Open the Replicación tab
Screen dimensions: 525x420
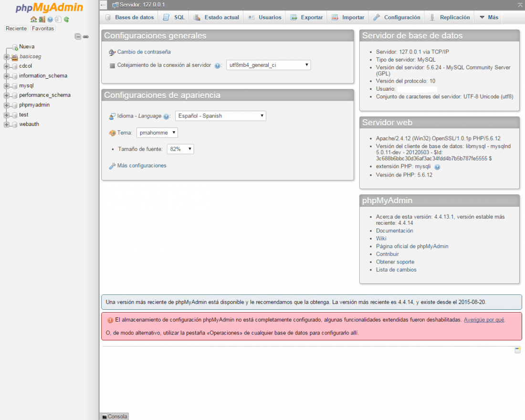point(450,17)
